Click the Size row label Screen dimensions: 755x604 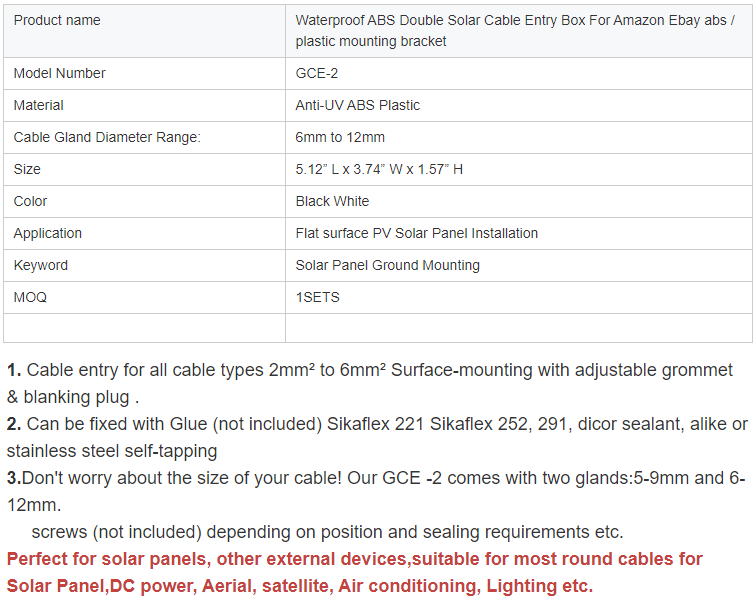point(27,169)
